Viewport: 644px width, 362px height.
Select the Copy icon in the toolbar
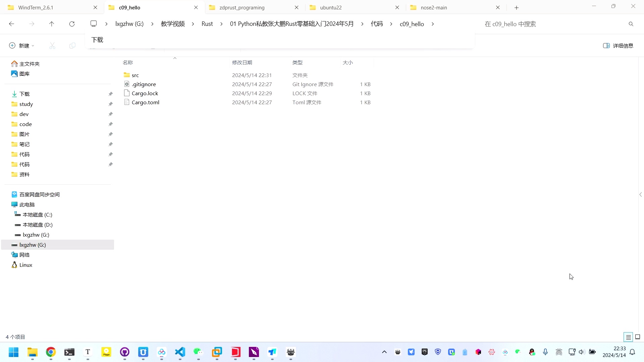click(x=72, y=45)
